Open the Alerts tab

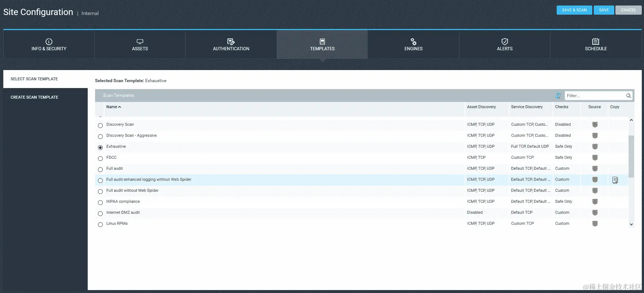pyautogui.click(x=505, y=44)
